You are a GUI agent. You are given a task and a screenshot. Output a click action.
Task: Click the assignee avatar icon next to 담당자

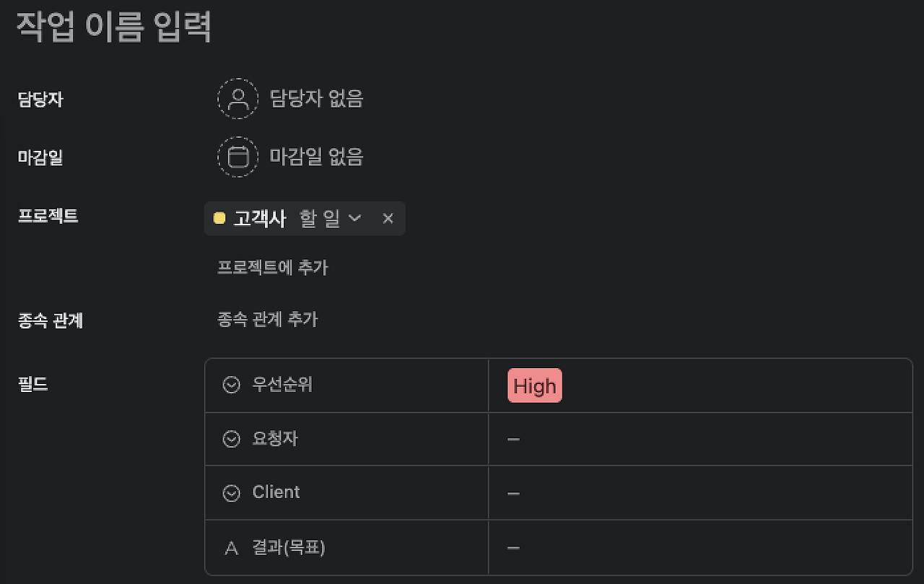[x=237, y=98]
